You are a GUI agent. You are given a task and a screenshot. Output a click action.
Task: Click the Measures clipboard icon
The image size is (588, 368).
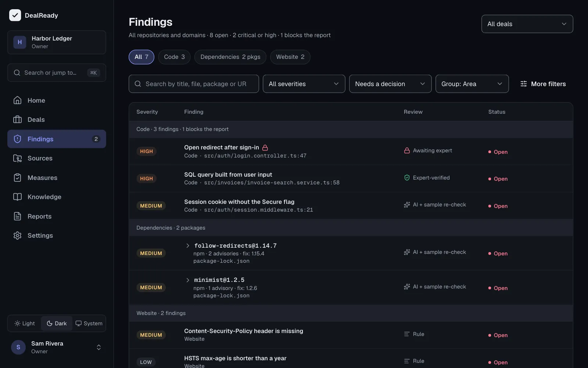pos(17,178)
